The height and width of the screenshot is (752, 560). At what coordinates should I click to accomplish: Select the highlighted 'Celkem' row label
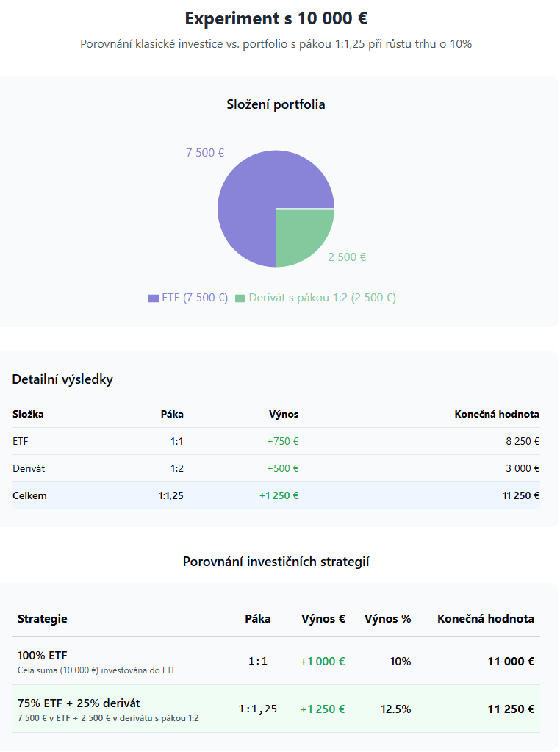tap(29, 495)
